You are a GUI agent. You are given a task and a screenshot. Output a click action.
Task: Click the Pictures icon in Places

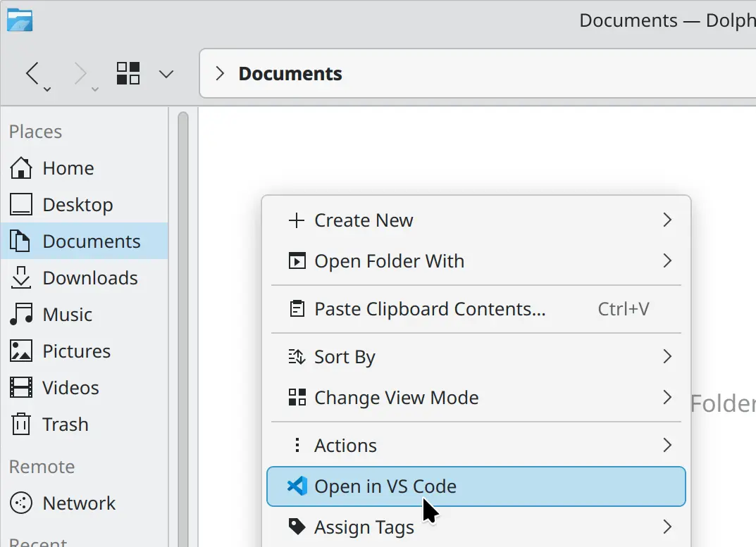click(21, 351)
